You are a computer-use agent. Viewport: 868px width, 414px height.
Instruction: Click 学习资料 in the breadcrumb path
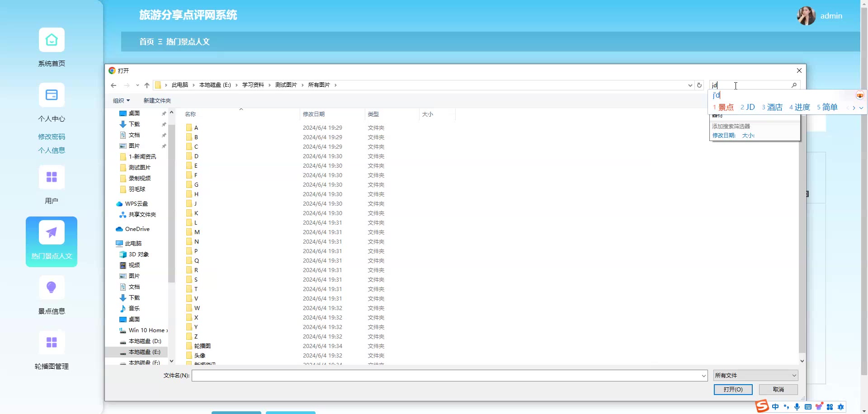click(x=253, y=85)
